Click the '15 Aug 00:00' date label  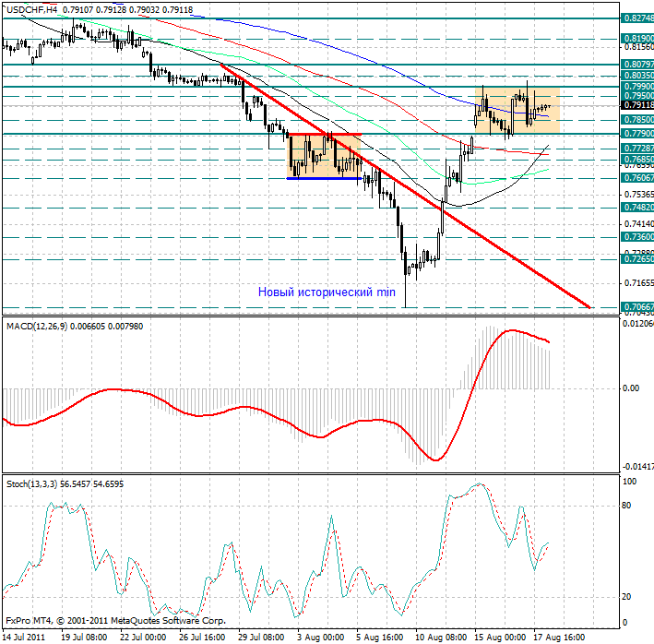(500, 638)
